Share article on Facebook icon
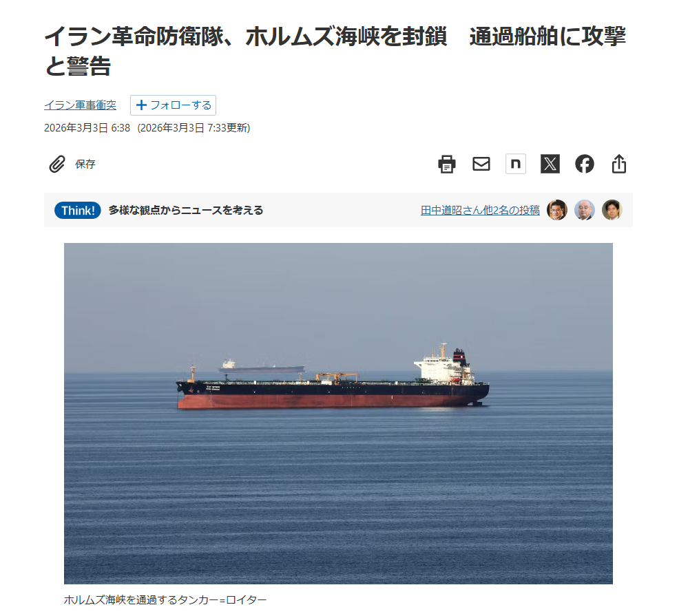Viewport: 699px width, 616px height. [585, 164]
